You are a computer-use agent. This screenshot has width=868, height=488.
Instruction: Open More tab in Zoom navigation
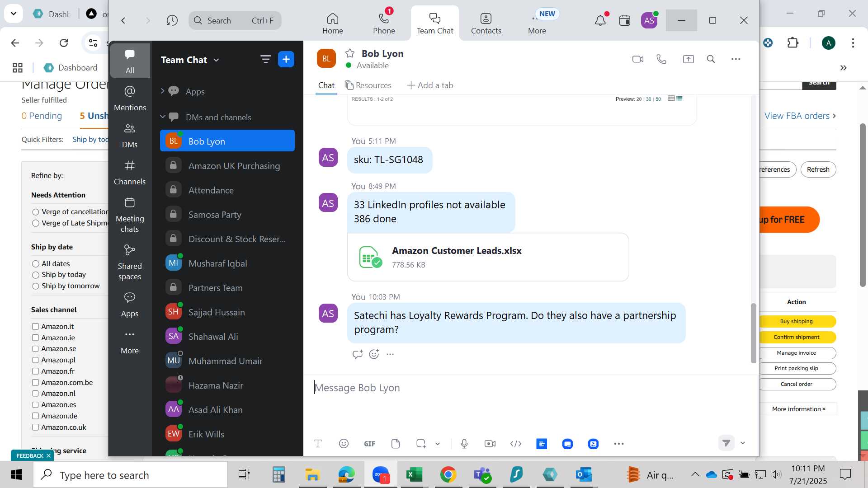pyautogui.click(x=537, y=23)
